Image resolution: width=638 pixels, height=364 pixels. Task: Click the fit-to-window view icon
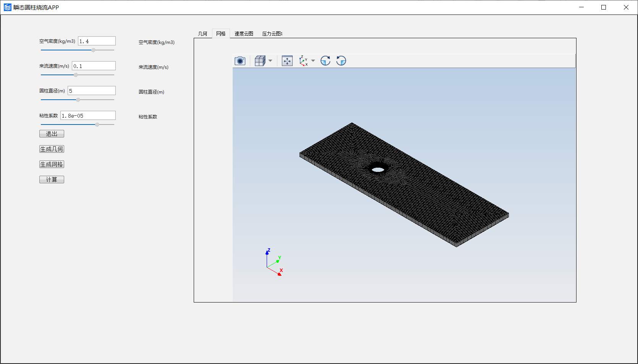pos(287,61)
